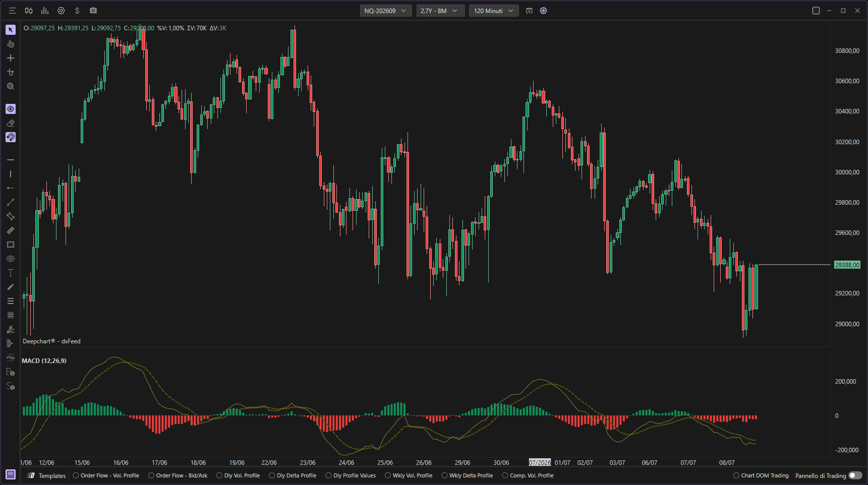Click the eraser drawing tool
Viewport: 868px width, 485px height.
tap(11, 123)
